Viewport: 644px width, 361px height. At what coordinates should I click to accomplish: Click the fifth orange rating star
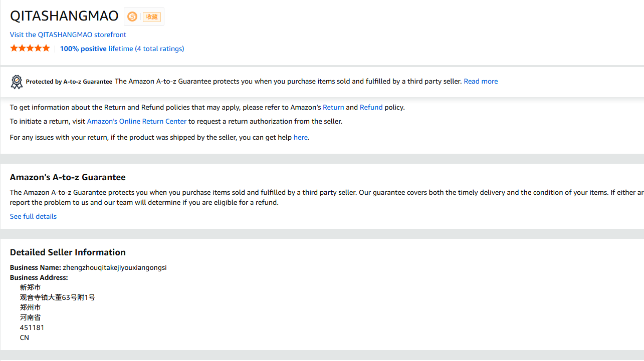[46, 49]
